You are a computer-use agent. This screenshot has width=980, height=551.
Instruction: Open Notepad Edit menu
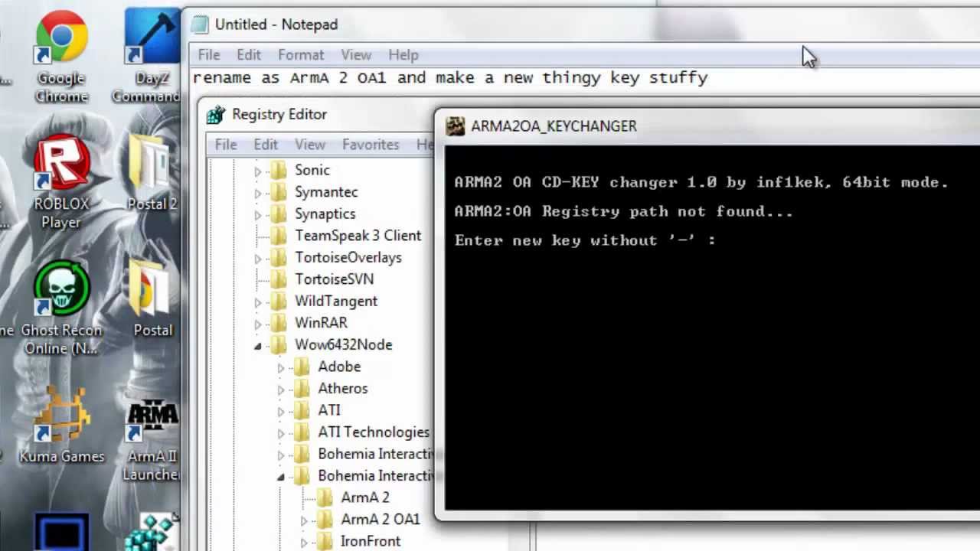pyautogui.click(x=249, y=55)
